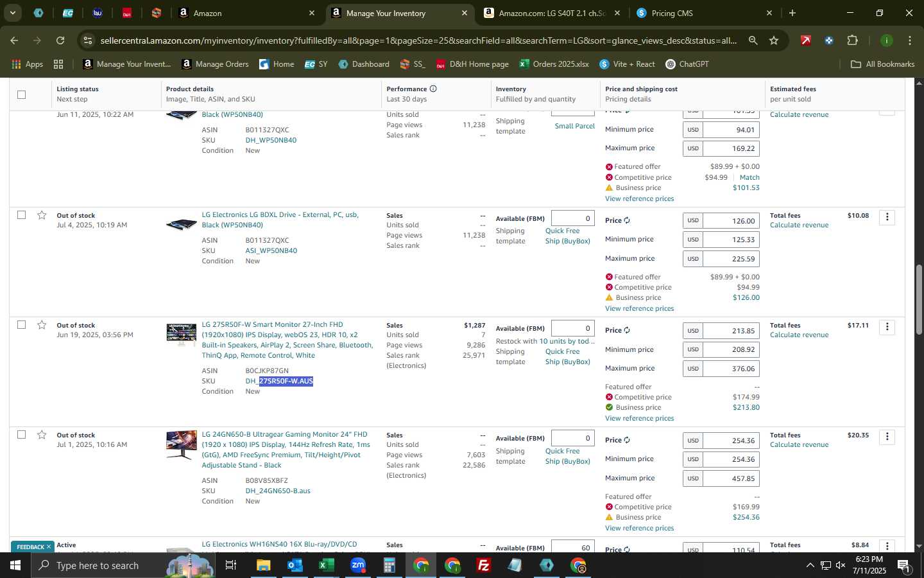Edit the 125.33 minimum price field

pos(731,240)
